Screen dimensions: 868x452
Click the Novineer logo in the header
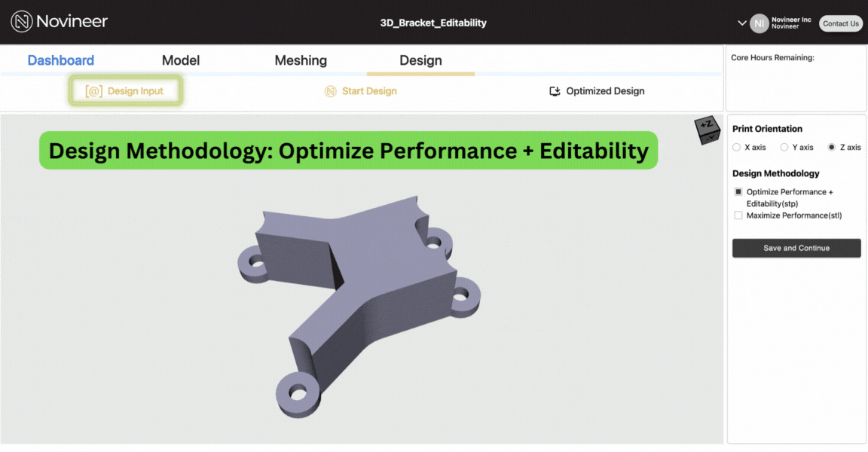pyautogui.click(x=59, y=22)
